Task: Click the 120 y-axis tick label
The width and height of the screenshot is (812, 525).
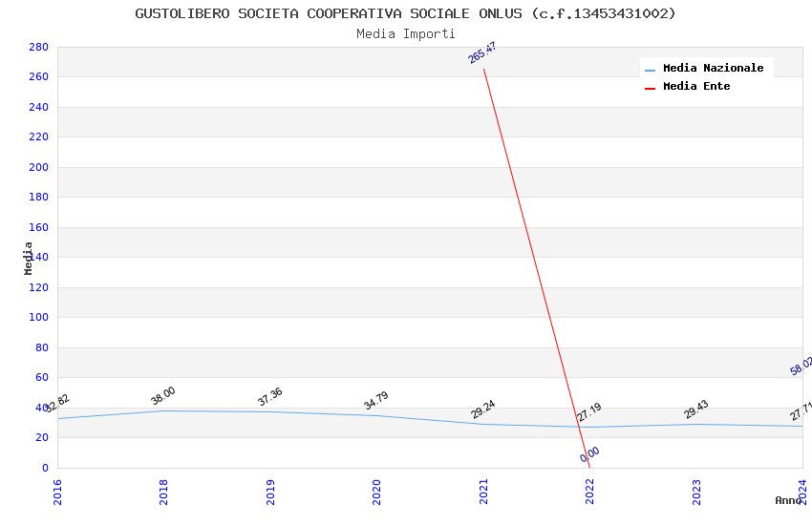Action: (38, 287)
